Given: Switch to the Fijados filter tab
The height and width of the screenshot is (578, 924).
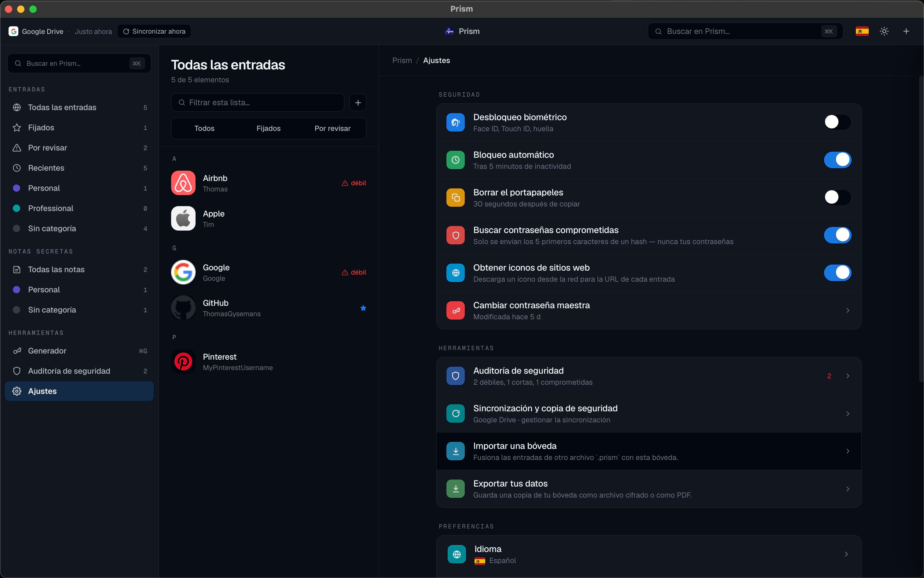Looking at the screenshot, I should pyautogui.click(x=268, y=128).
